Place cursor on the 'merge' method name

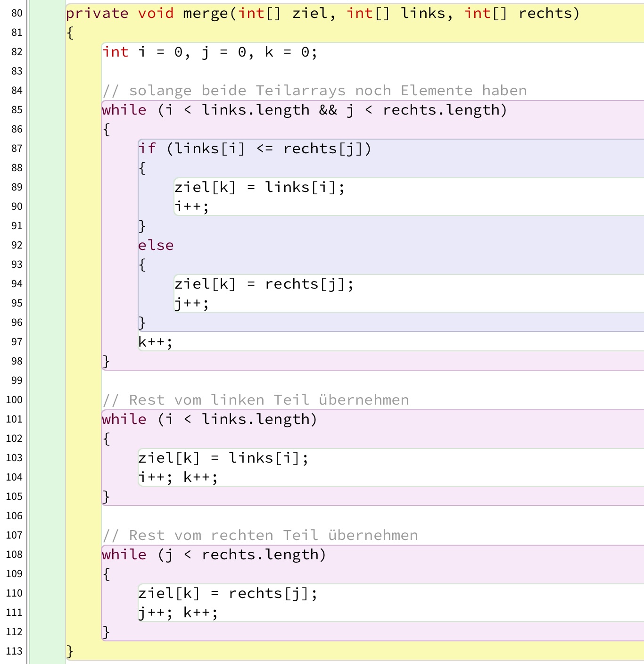pyautogui.click(x=206, y=13)
